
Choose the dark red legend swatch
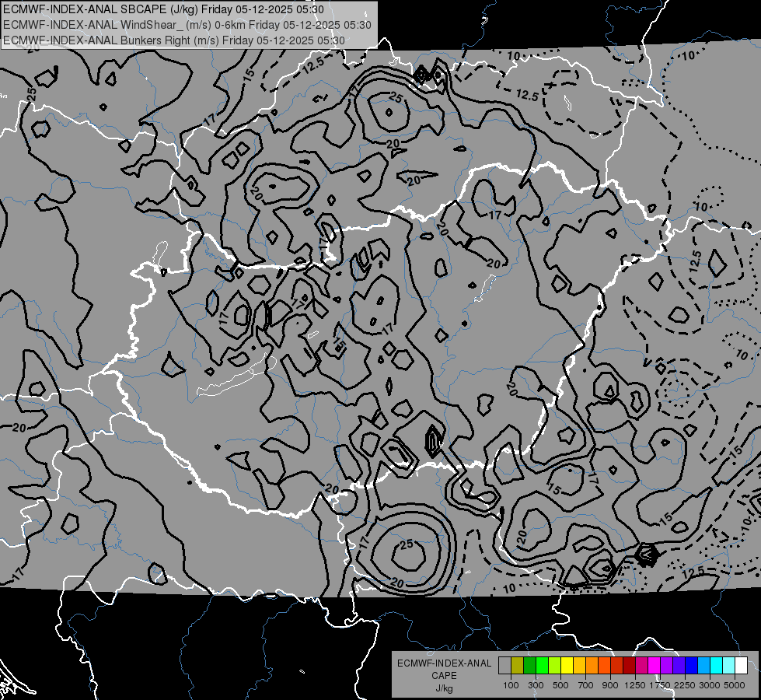click(x=629, y=665)
